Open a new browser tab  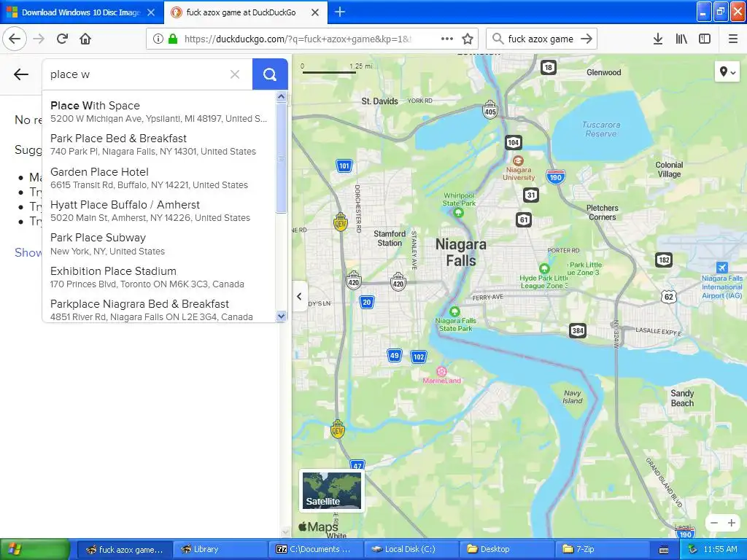[340, 12]
